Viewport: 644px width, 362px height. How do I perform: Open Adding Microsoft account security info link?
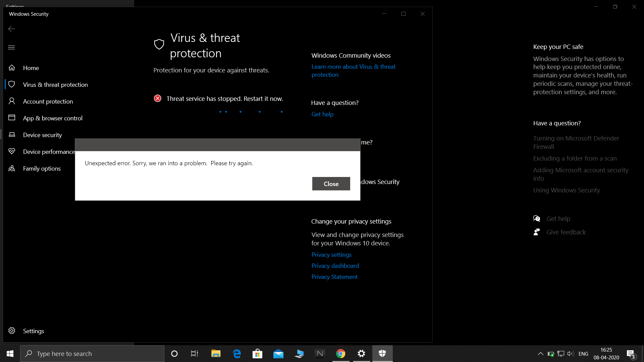coord(581,174)
